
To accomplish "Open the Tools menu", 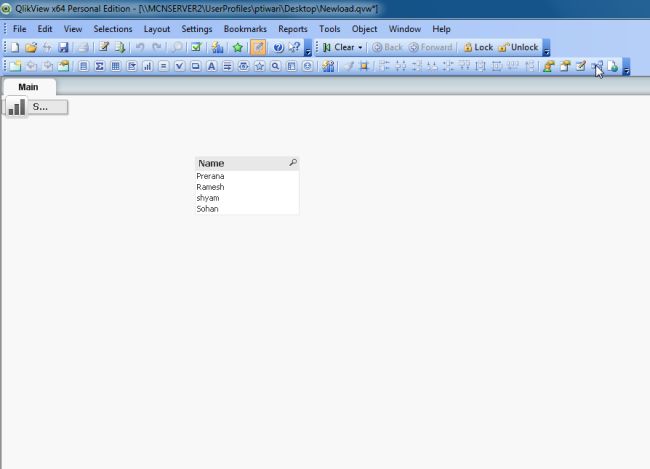I will pyautogui.click(x=330, y=29).
